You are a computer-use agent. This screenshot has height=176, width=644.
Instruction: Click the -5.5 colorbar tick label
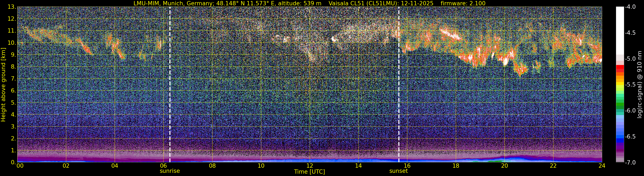point(630,85)
